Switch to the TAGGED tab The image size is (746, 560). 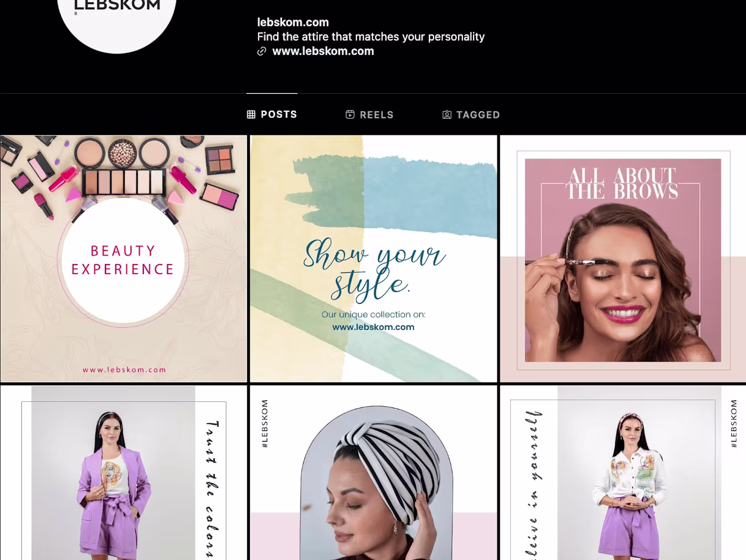coord(471,114)
